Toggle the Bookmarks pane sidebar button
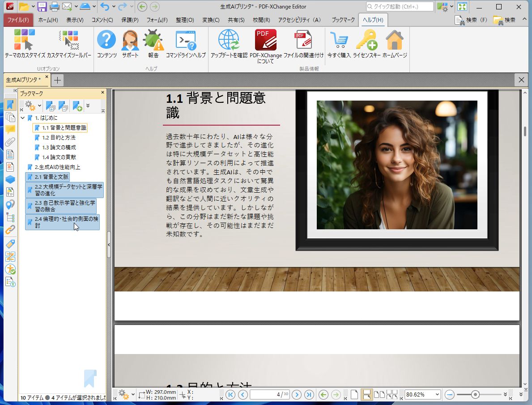 pos(10,105)
